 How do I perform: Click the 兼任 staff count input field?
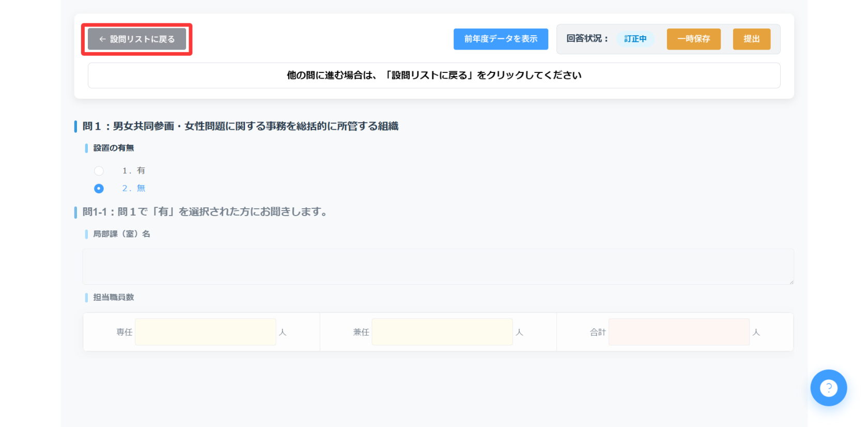[442, 332]
